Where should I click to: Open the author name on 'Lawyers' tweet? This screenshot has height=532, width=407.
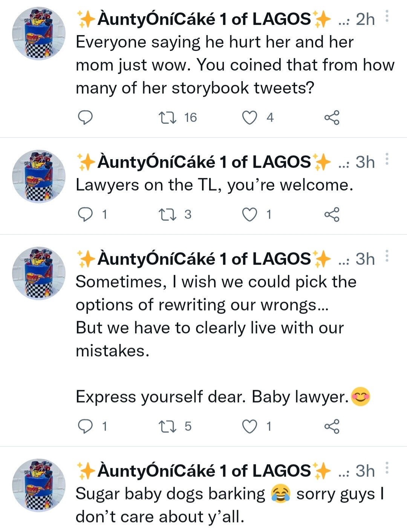pyautogui.click(x=203, y=162)
